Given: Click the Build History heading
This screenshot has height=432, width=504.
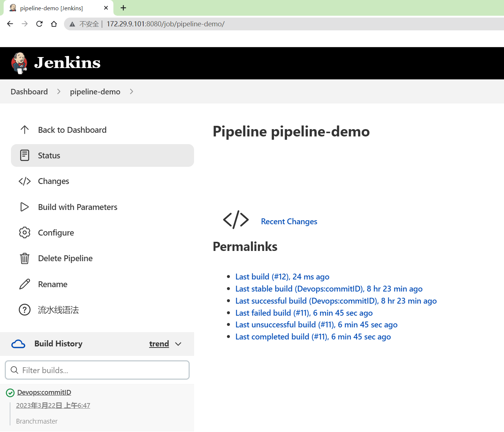Looking at the screenshot, I should tap(58, 344).
